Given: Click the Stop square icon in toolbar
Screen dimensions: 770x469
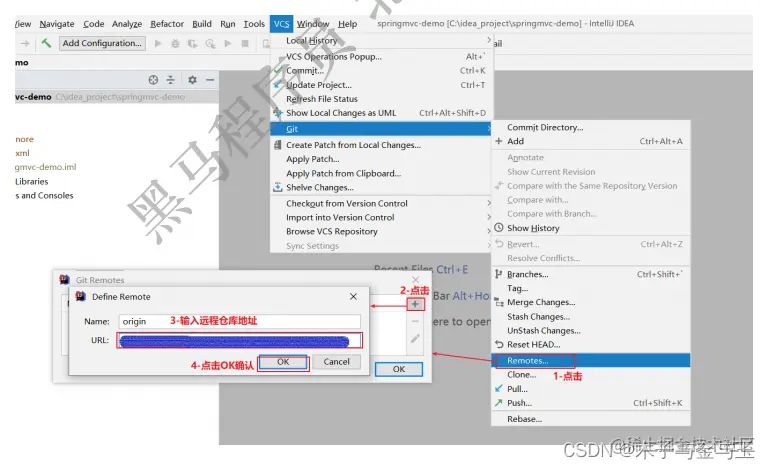Looking at the screenshot, I should point(245,44).
